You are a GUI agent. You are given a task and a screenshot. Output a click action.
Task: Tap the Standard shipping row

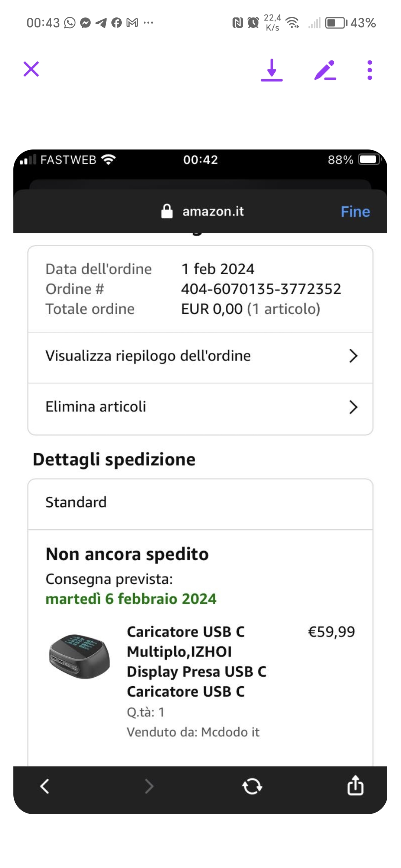pyautogui.click(x=200, y=502)
